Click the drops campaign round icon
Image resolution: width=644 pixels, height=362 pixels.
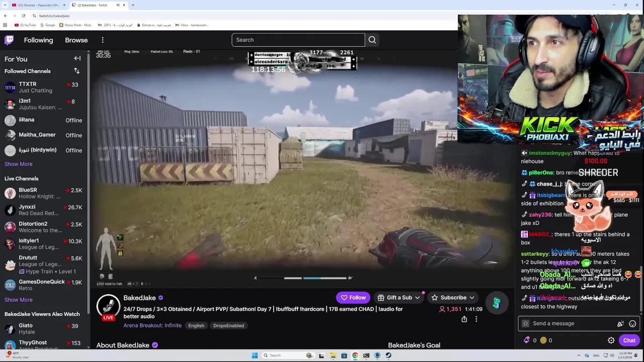coord(497,303)
